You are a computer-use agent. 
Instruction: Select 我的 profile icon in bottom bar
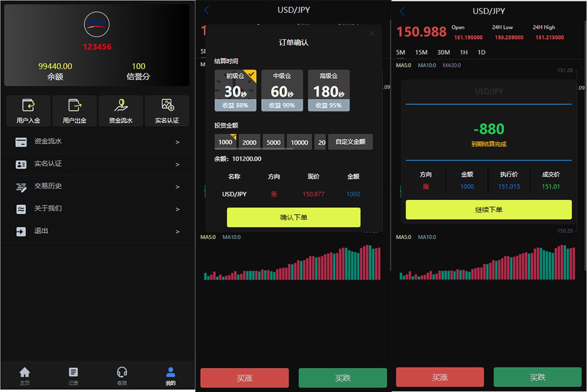(170, 372)
